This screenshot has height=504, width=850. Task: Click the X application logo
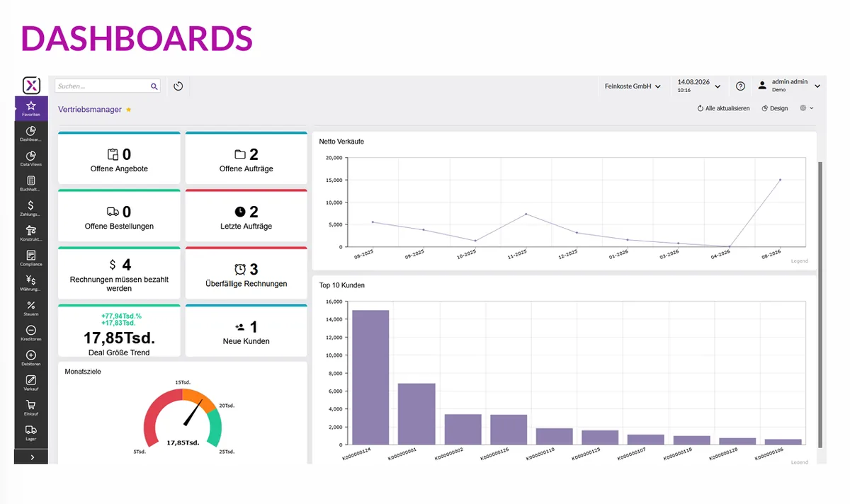(x=31, y=86)
